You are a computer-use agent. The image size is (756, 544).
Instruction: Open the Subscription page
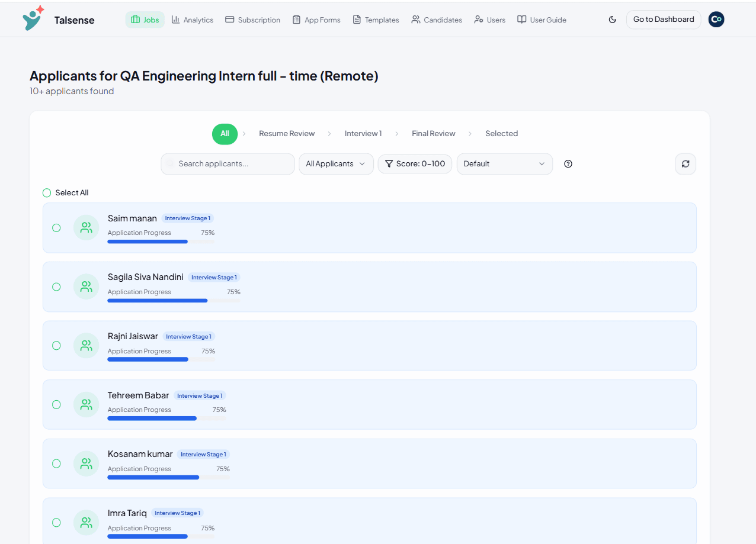pos(253,20)
